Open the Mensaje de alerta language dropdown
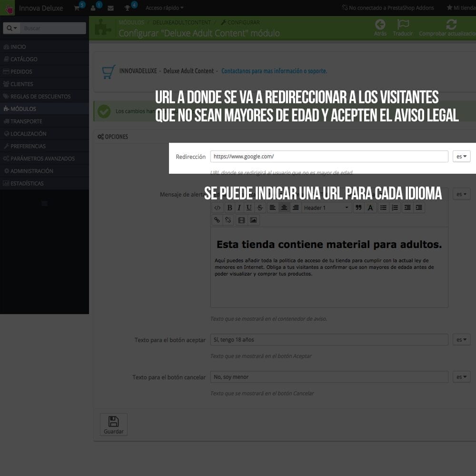This screenshot has width=476, height=476. pyautogui.click(x=461, y=194)
